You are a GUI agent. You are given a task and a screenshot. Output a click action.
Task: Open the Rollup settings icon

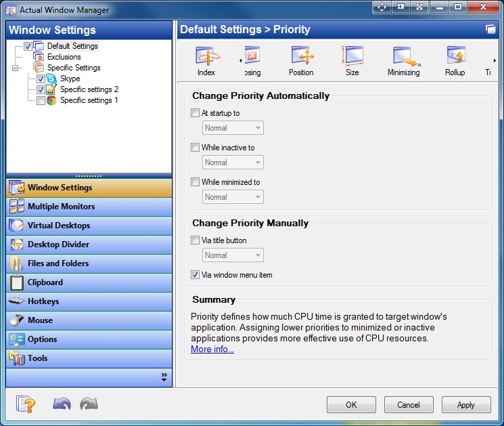[455, 61]
